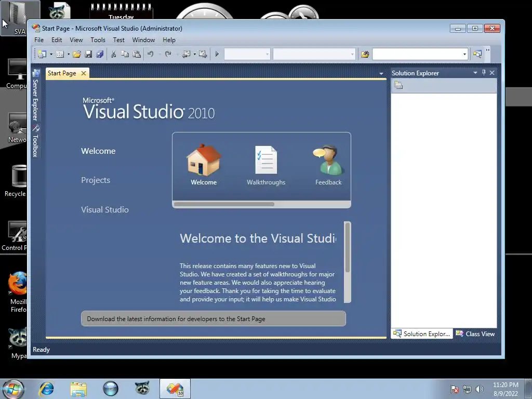The width and height of the screenshot is (532, 399).
Task: Click inside the Find combo box field
Action: click(x=417, y=54)
